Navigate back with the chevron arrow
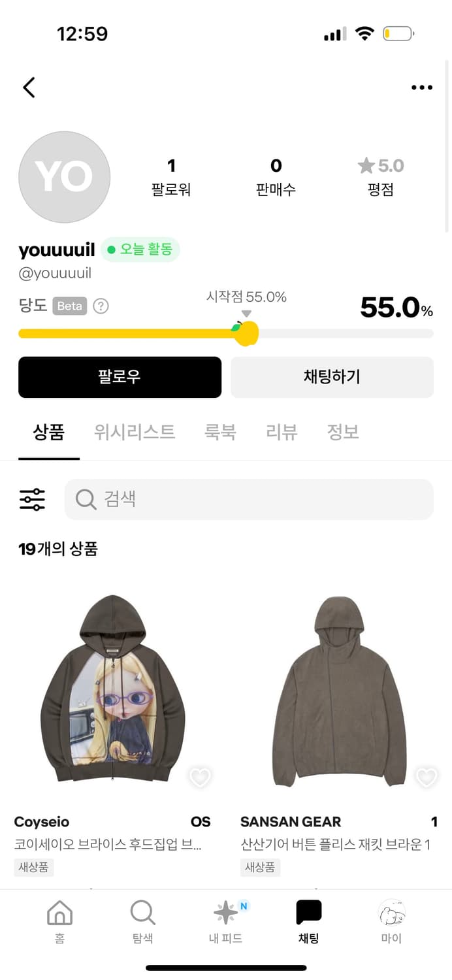This screenshot has height=980, width=452. coord(28,87)
